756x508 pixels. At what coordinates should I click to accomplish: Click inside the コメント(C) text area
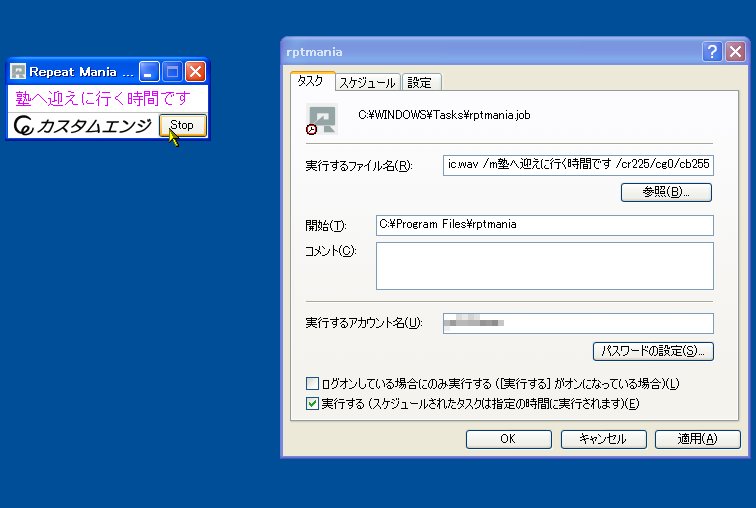[544, 266]
